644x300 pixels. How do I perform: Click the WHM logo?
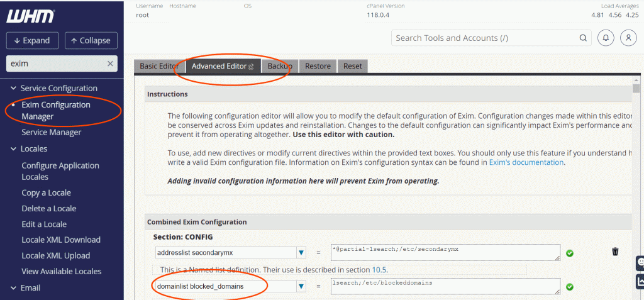(x=30, y=16)
